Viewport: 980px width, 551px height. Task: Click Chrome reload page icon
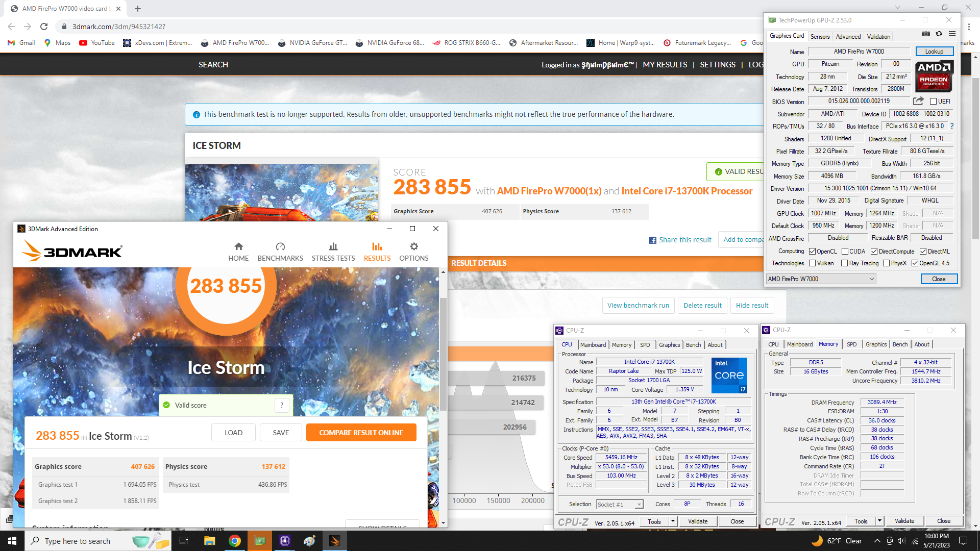coord(44,27)
